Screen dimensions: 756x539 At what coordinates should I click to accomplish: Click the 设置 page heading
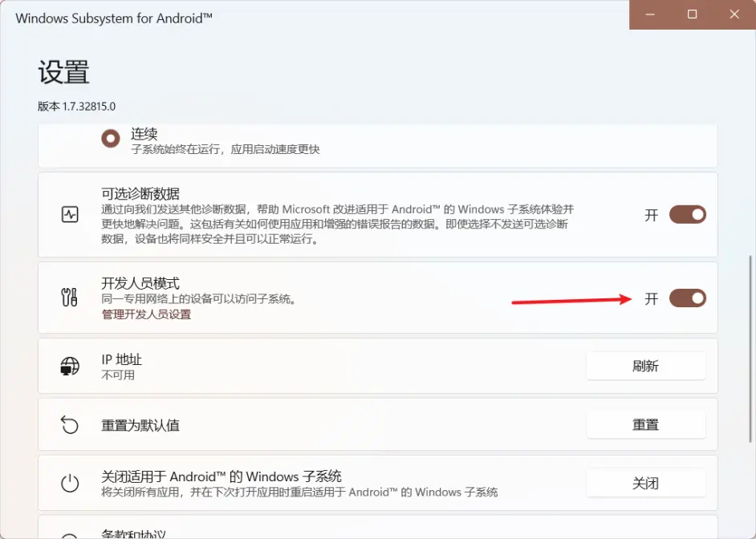(63, 72)
